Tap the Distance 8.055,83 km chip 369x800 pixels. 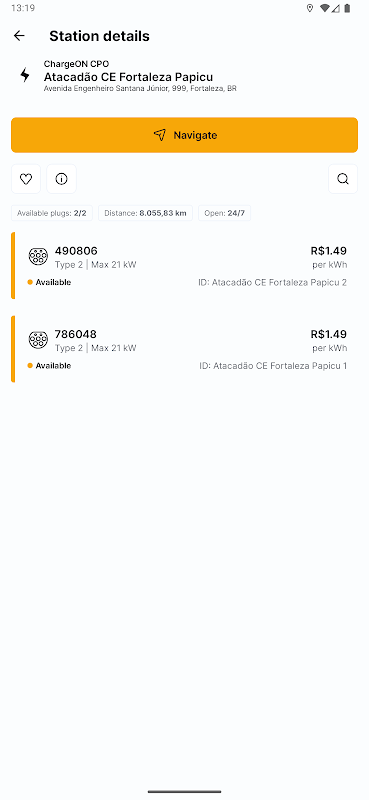pyautogui.click(x=145, y=213)
